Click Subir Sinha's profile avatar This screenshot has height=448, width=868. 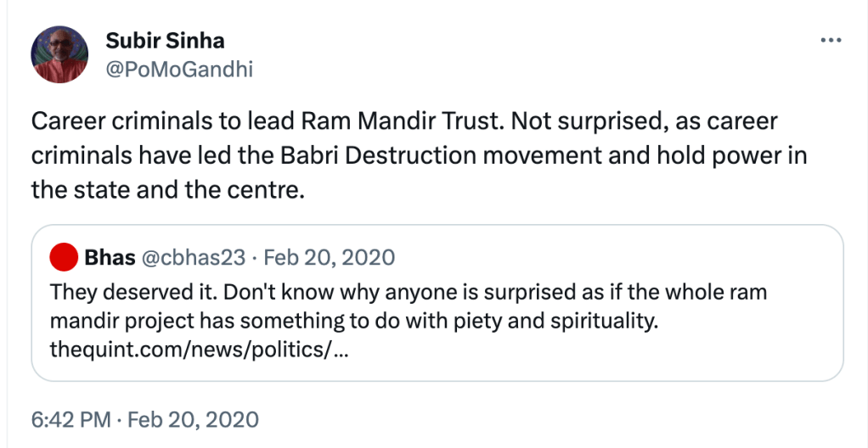click(59, 54)
